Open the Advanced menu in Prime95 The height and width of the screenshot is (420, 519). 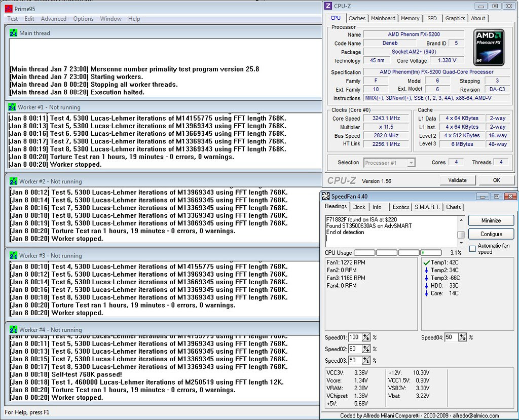point(54,19)
